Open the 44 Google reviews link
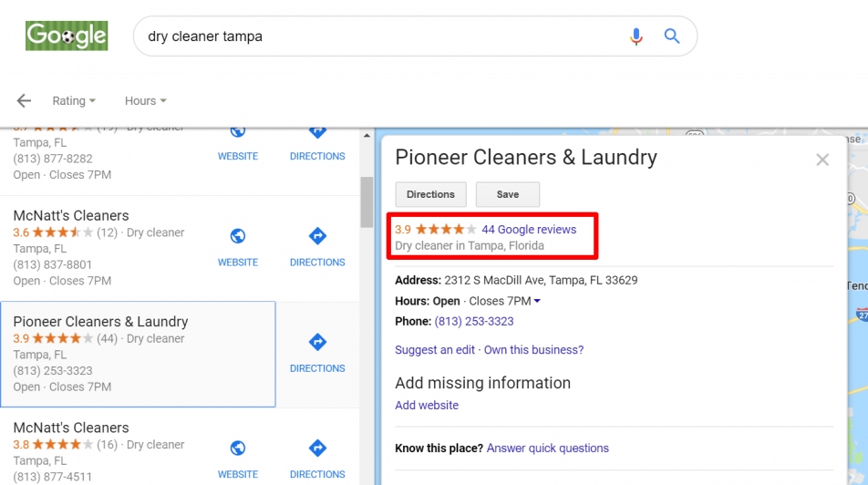 click(x=529, y=229)
